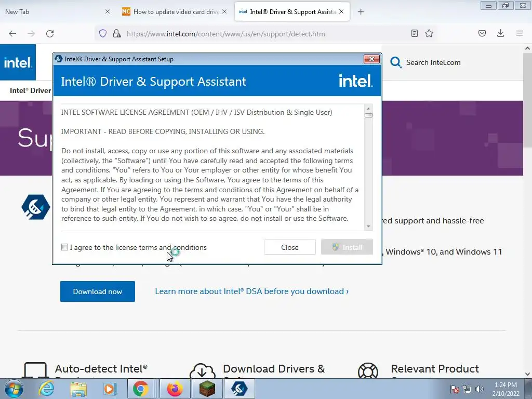The image size is (532, 399).
Task: Bookmark this page with the star icon
Action: (429, 33)
